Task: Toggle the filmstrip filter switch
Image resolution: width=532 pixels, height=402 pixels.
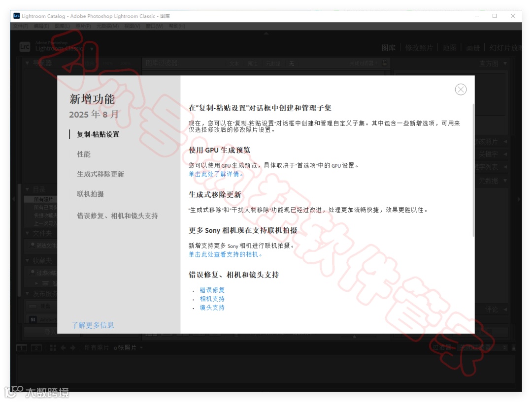Action: point(514,348)
